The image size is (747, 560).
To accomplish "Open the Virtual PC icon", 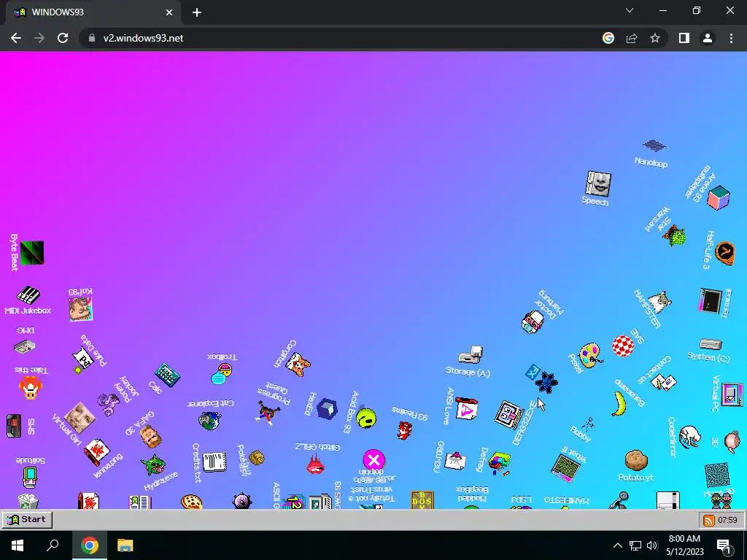I will pyautogui.click(x=732, y=394).
